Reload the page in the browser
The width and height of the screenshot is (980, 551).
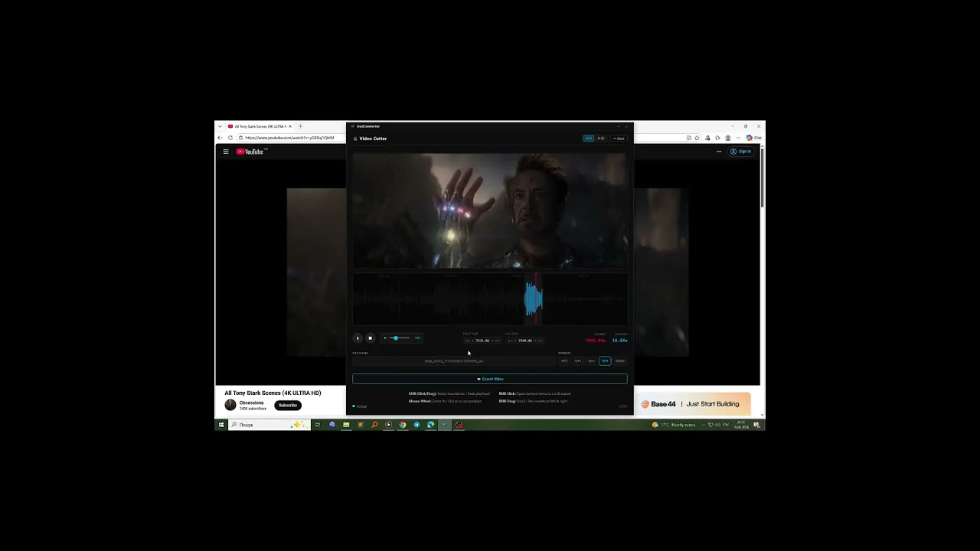click(230, 138)
